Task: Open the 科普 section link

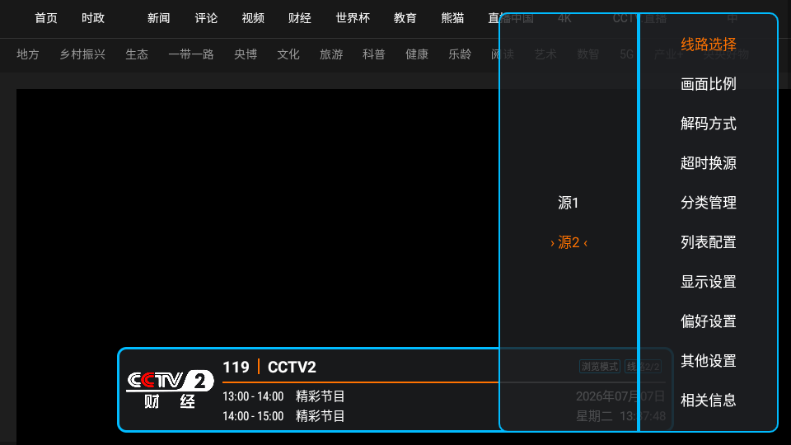Action: tap(374, 54)
